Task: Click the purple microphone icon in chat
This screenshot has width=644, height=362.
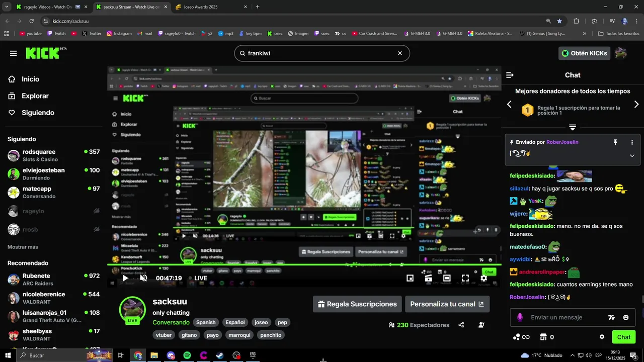Action: (520, 317)
